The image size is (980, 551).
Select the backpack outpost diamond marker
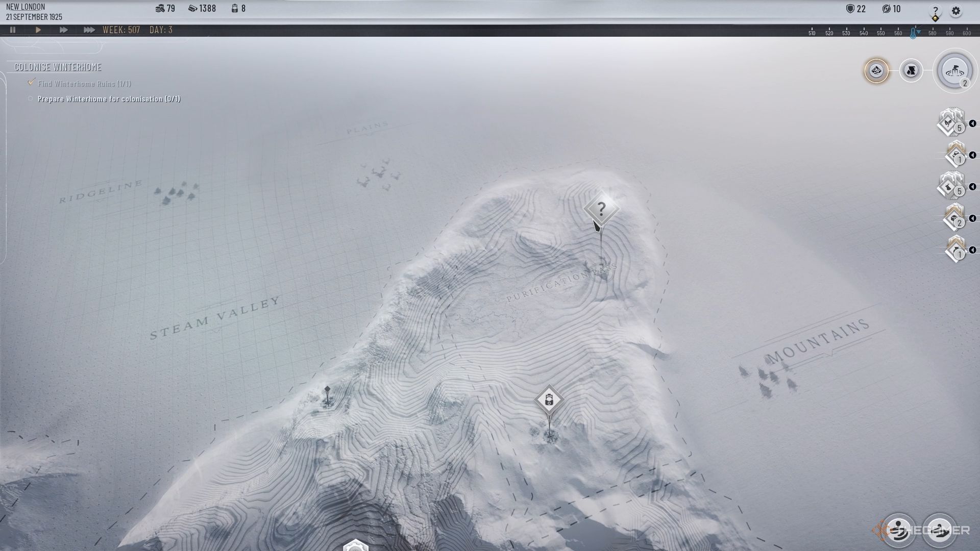549,399
